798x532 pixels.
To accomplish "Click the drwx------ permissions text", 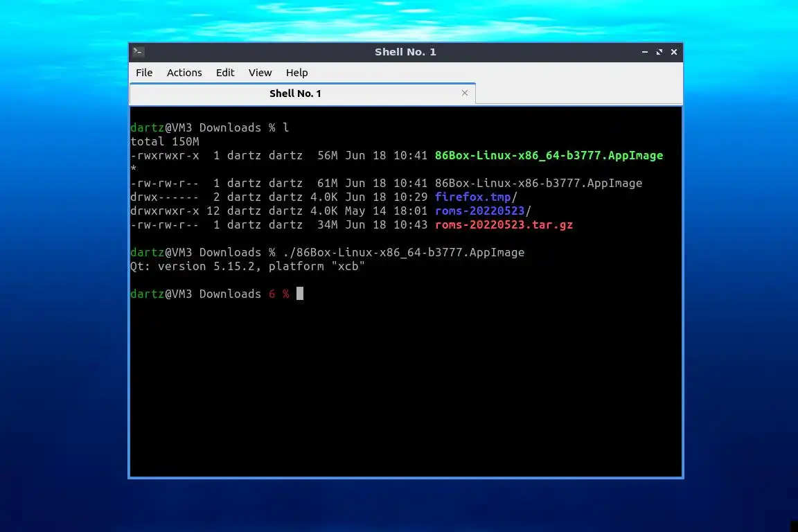I will click(165, 197).
